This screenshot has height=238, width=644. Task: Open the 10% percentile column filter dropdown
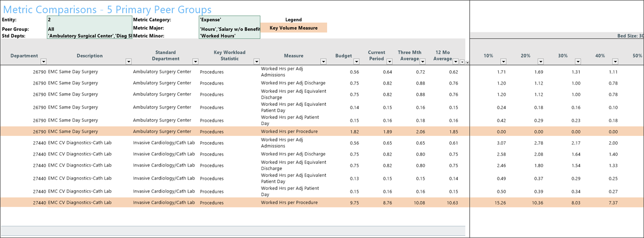pos(503,61)
